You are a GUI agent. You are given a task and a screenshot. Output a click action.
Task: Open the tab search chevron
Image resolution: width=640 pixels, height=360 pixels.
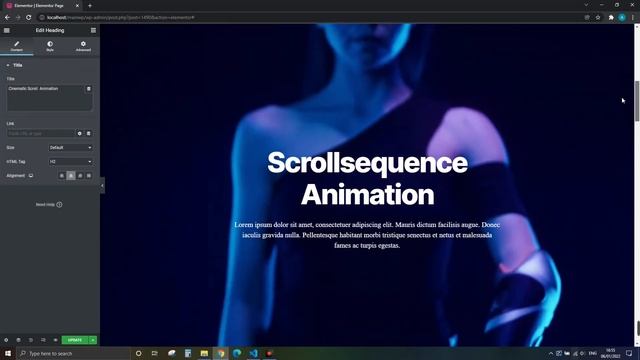tap(586, 5)
